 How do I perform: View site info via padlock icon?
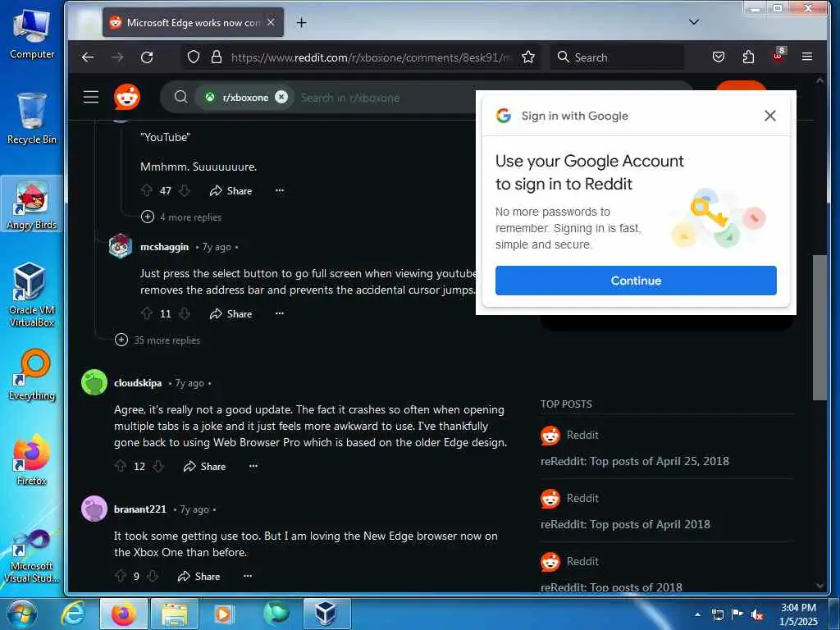coord(217,57)
